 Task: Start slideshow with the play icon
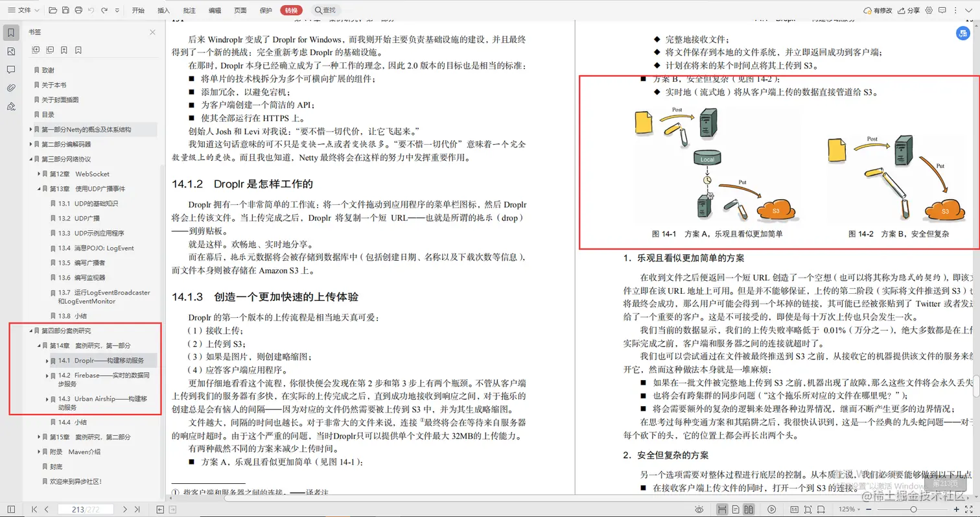pos(771,509)
